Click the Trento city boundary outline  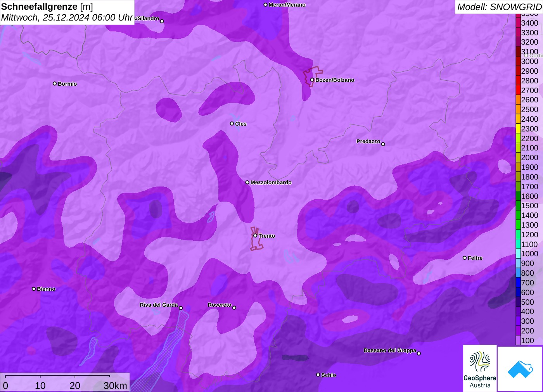tap(256, 238)
